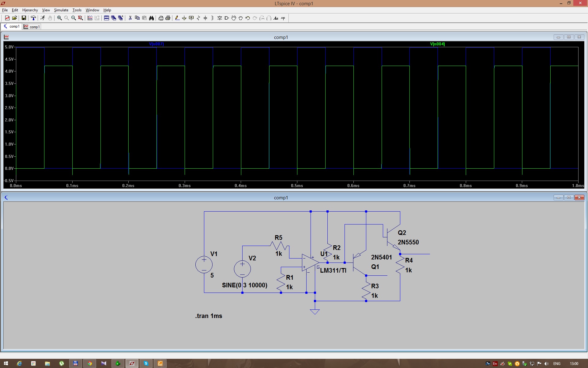
Task: Zoom to full extents
Action: coord(81,18)
